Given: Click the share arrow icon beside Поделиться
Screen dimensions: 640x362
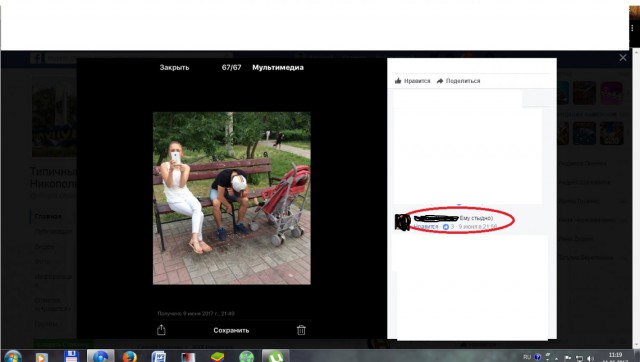Looking at the screenshot, I should click(x=440, y=81).
